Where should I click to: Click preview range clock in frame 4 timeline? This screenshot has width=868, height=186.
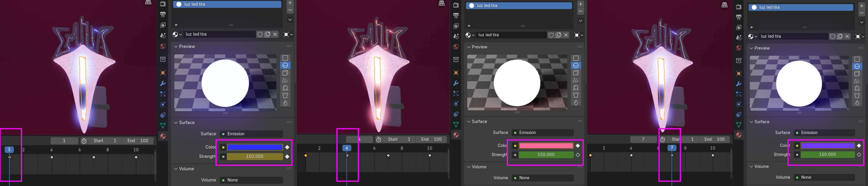click(x=378, y=139)
